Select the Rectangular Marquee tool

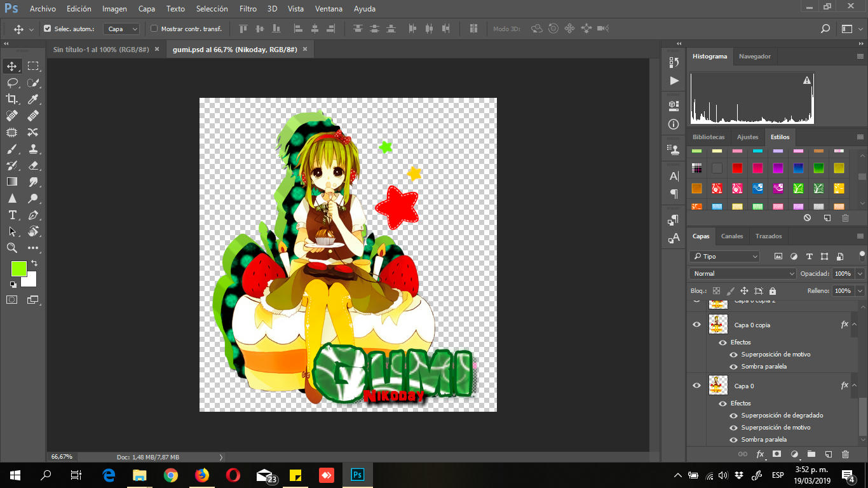(x=33, y=66)
